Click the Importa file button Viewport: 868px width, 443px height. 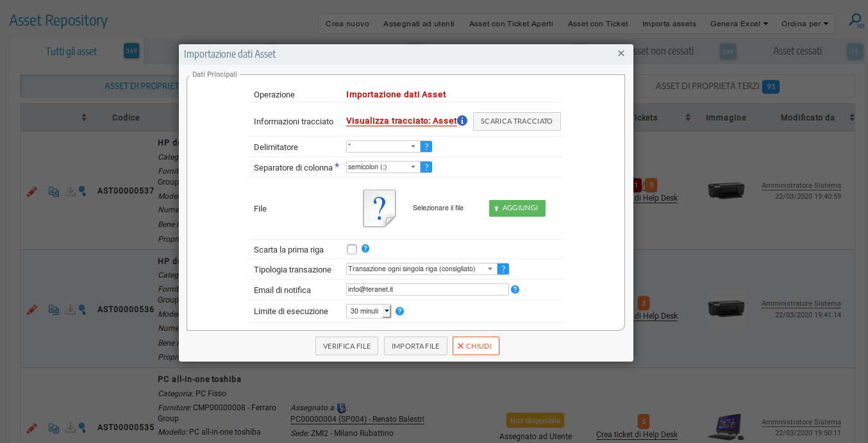[x=415, y=346]
